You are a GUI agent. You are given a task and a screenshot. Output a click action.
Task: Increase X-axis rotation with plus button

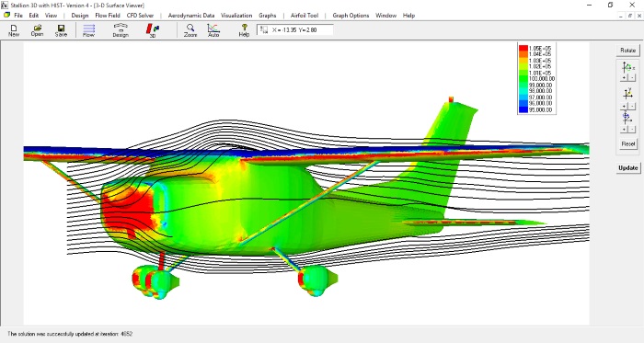pos(624,77)
